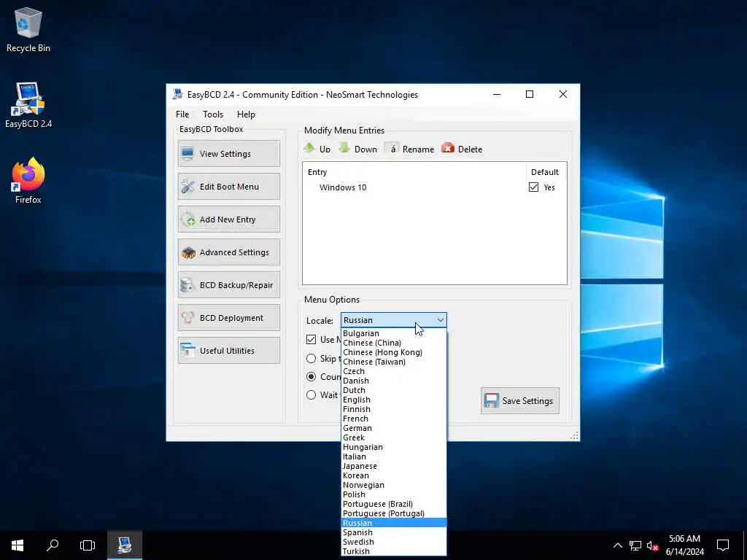Pick Italian in the locale list

click(394, 456)
